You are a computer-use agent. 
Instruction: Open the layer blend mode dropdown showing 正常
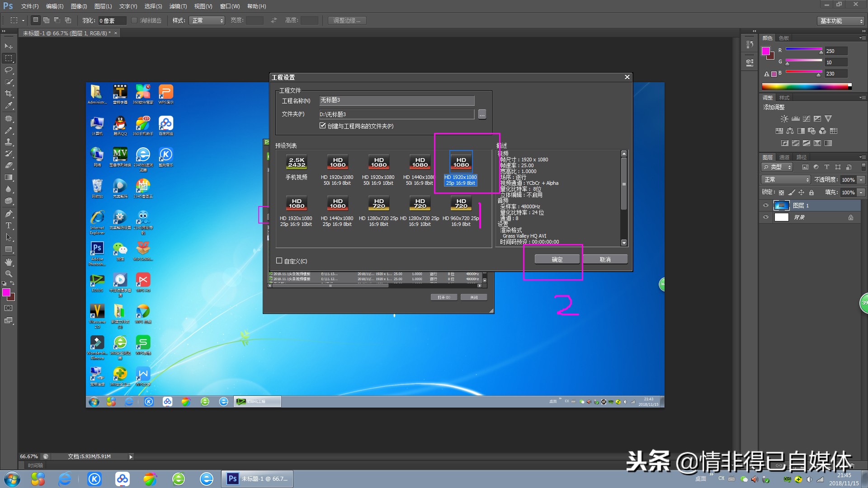click(786, 179)
